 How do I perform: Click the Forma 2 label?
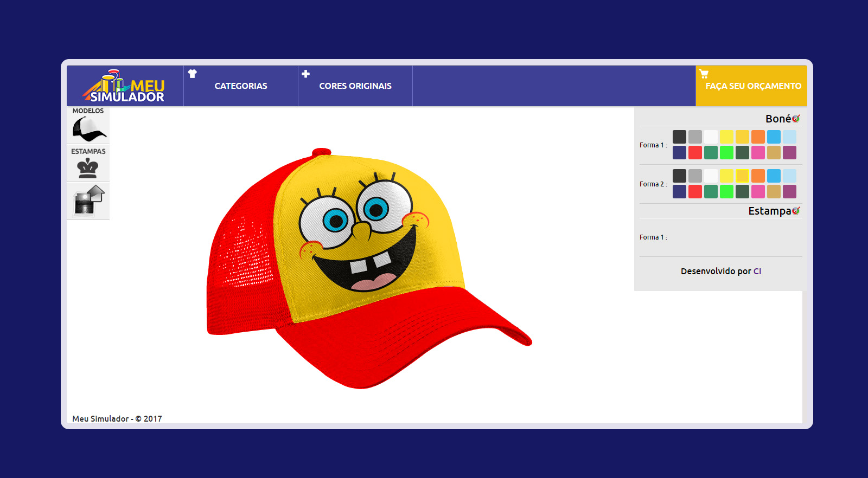pos(653,184)
